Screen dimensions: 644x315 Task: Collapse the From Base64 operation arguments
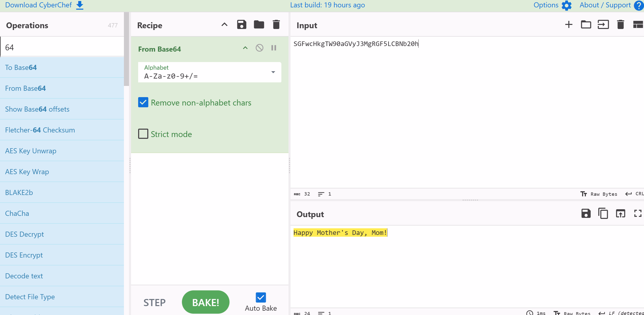(245, 48)
